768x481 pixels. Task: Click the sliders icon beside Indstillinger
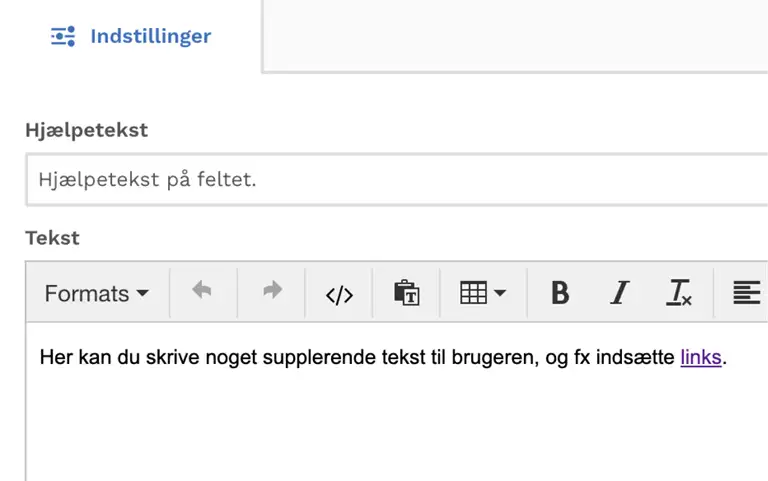[63, 36]
